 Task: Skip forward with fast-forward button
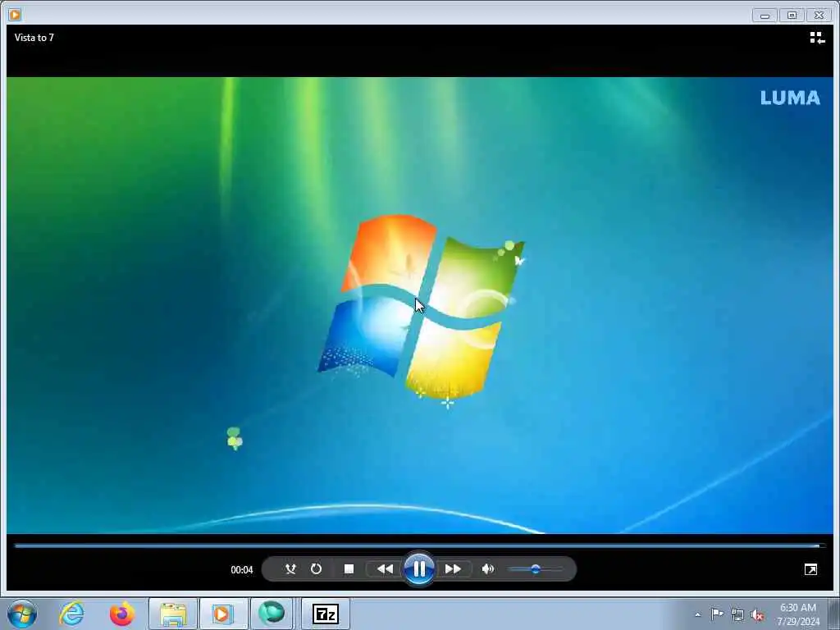pos(453,569)
